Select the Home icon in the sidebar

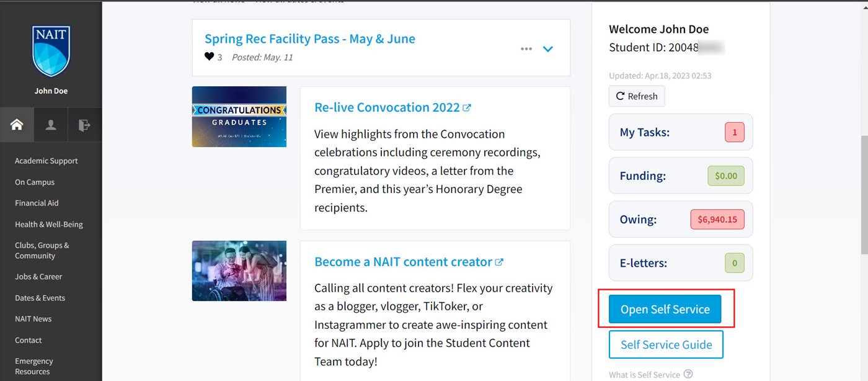click(x=17, y=124)
